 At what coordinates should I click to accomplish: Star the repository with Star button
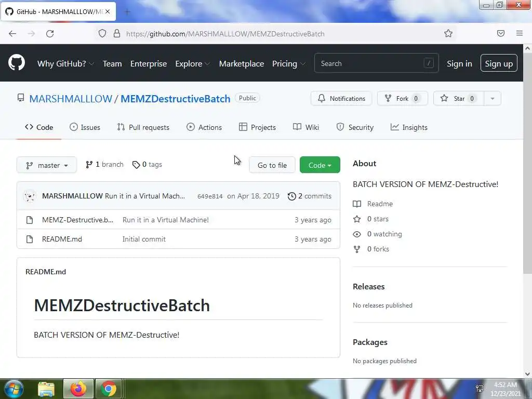[x=459, y=98]
